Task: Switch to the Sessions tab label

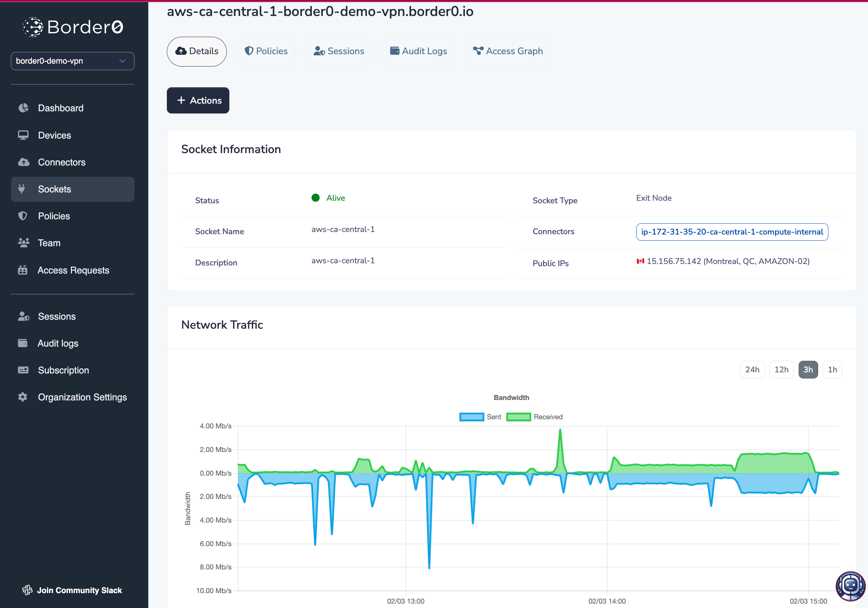Action: click(x=346, y=51)
